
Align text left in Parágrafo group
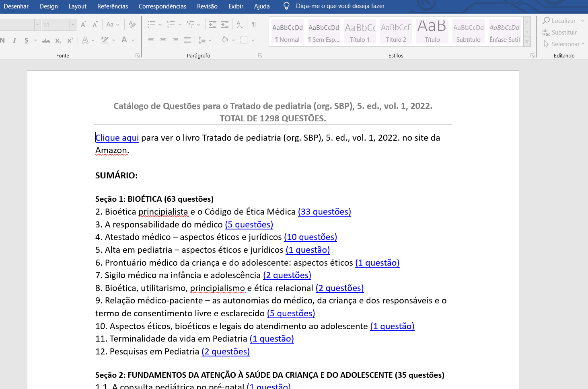tap(151, 40)
